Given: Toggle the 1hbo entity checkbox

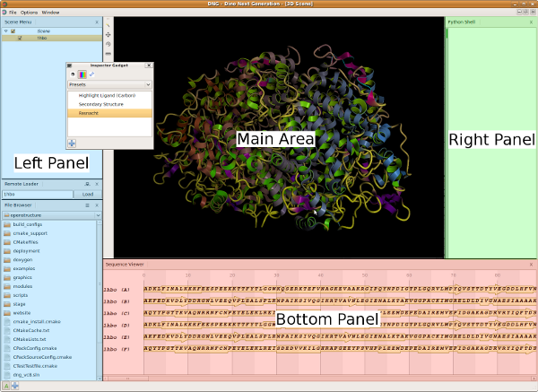Looking at the screenshot, I should 19,38.
